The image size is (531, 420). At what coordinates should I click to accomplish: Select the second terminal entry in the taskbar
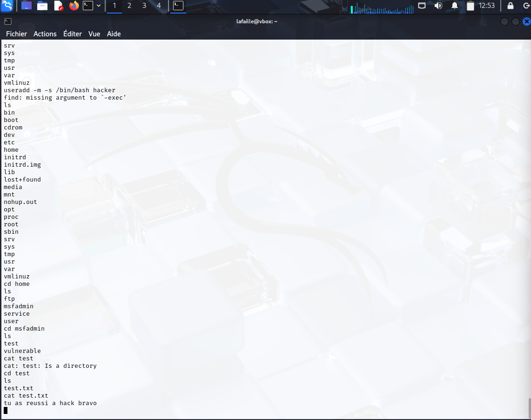178,7
